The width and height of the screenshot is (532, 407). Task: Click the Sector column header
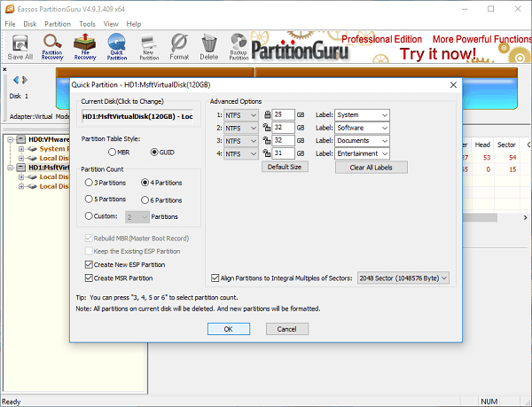(x=506, y=145)
